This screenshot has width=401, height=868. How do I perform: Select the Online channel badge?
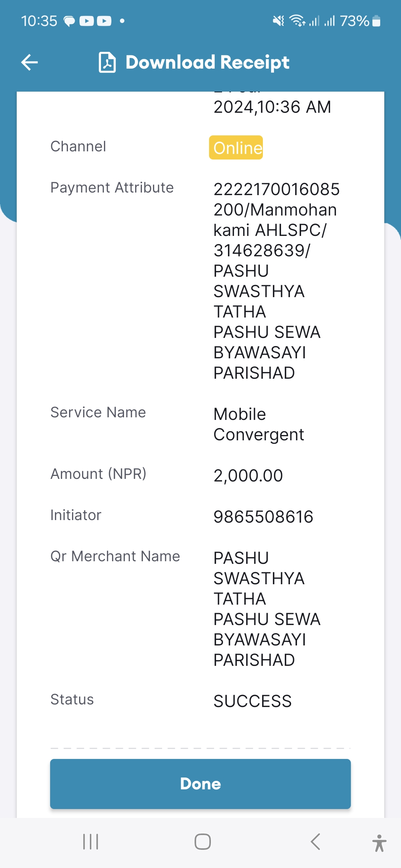point(236,147)
